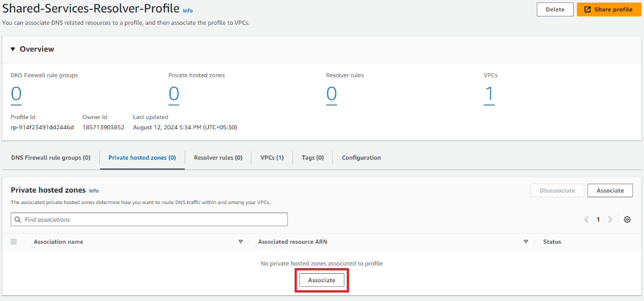
Task: Sort by Associated resource ARN column arrow
Action: (526, 241)
